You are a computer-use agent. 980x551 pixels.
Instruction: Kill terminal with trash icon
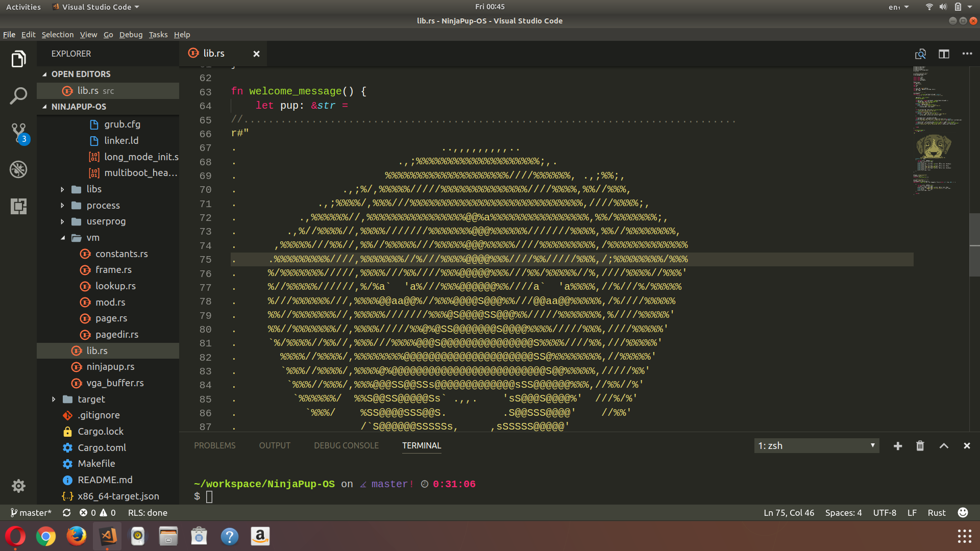tap(920, 446)
